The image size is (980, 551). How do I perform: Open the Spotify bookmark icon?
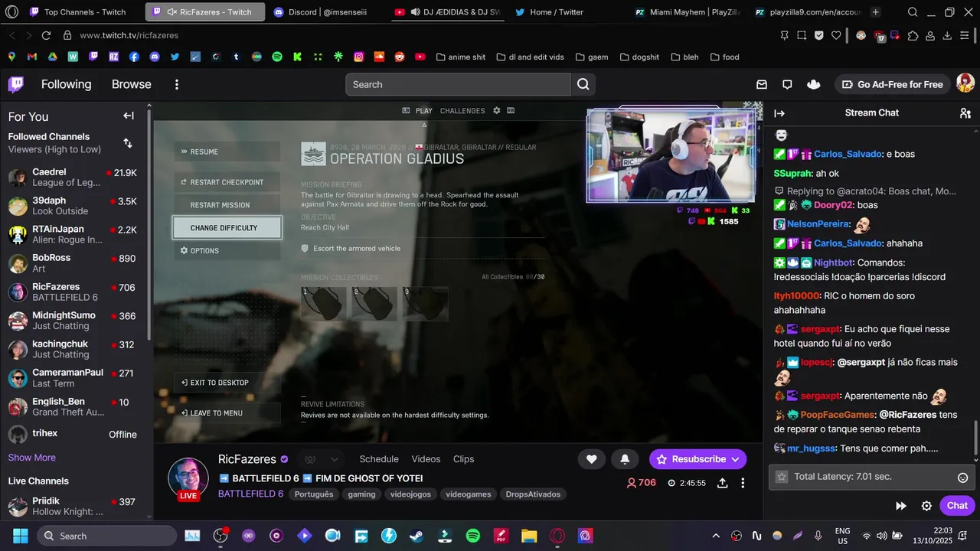(x=277, y=57)
